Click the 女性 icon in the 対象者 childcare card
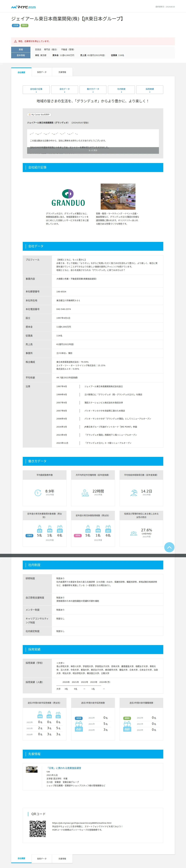The image size is (186, 868). (x=40, y=529)
